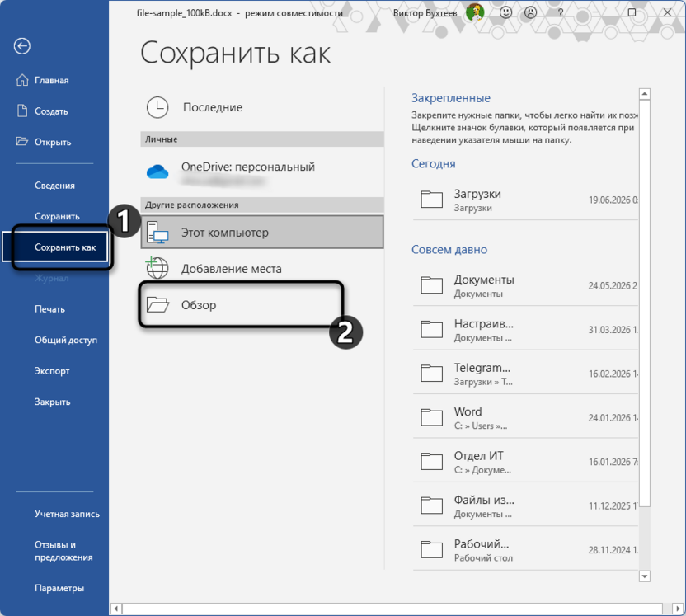Click the horizontal scrollbar left arrow

pyautogui.click(x=116, y=609)
